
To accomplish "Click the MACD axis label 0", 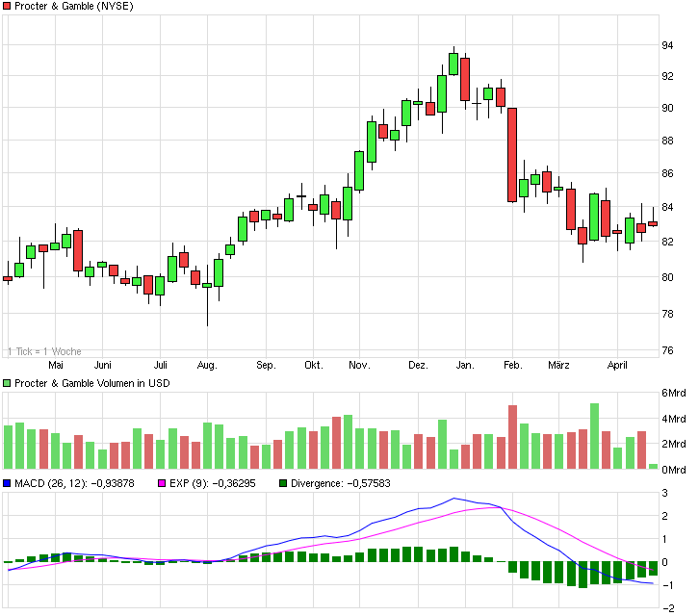I will 665,562.
